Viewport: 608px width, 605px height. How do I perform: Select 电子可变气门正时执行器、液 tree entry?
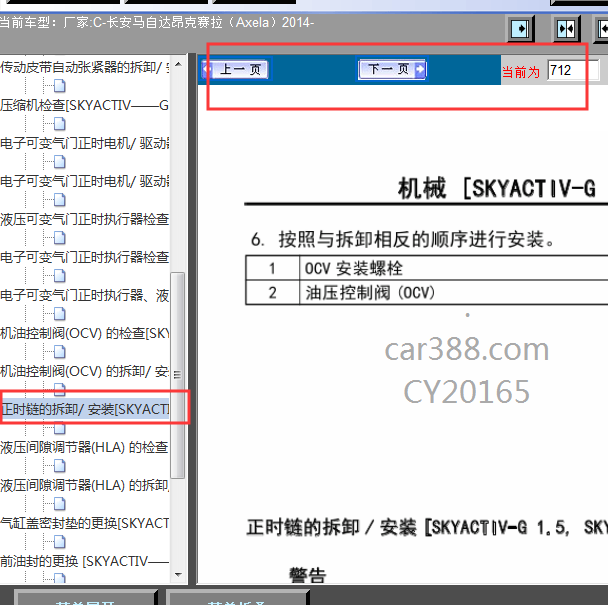coord(85,296)
